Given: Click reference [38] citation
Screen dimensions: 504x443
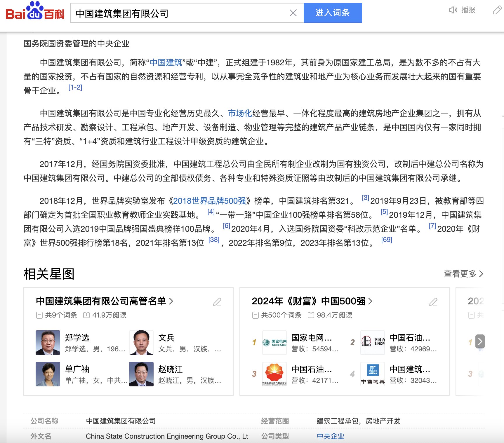Looking at the screenshot, I should pos(214,240).
